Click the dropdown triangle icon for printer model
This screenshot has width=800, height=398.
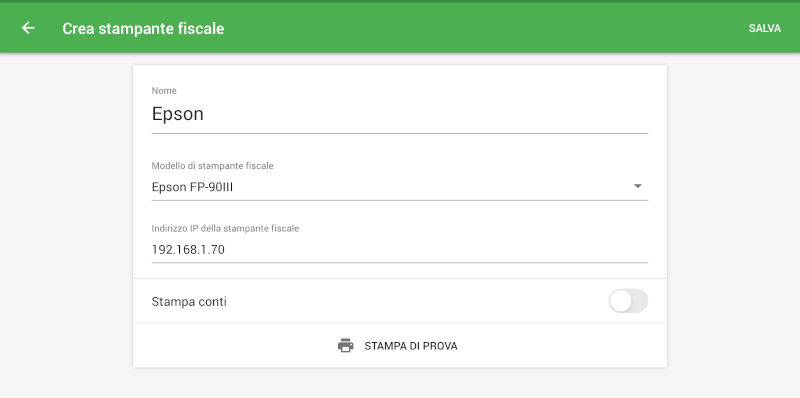coord(637,186)
